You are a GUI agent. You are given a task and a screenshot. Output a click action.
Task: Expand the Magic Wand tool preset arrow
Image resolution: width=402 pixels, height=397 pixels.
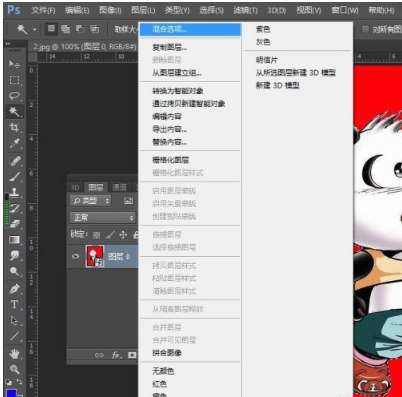coord(35,30)
